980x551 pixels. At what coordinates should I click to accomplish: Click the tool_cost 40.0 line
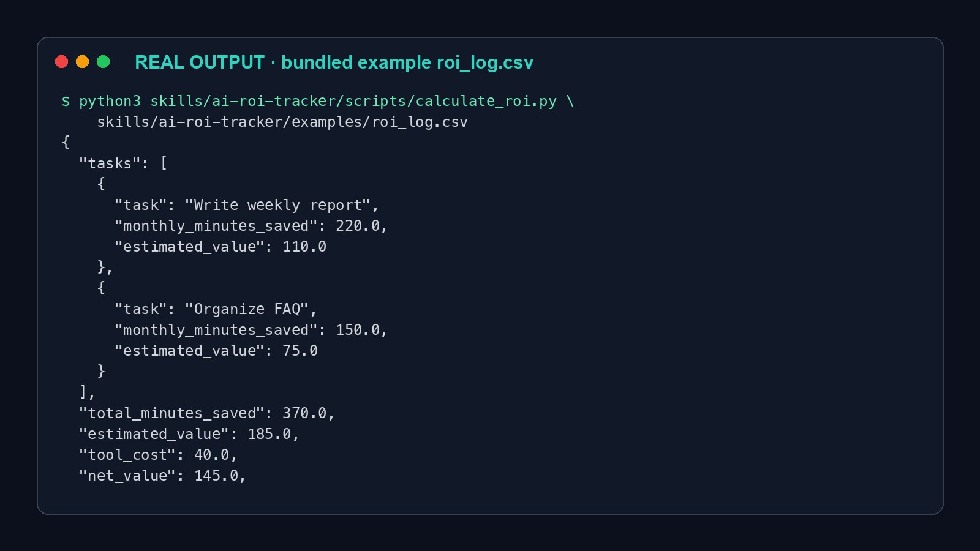pos(158,455)
